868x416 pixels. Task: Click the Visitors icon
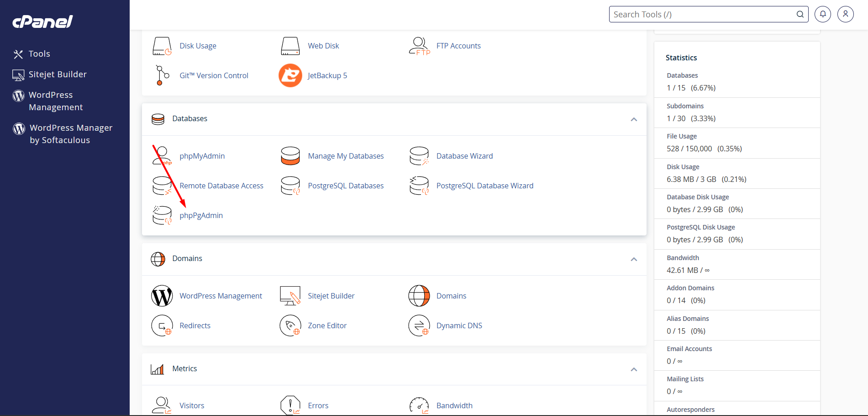162,405
